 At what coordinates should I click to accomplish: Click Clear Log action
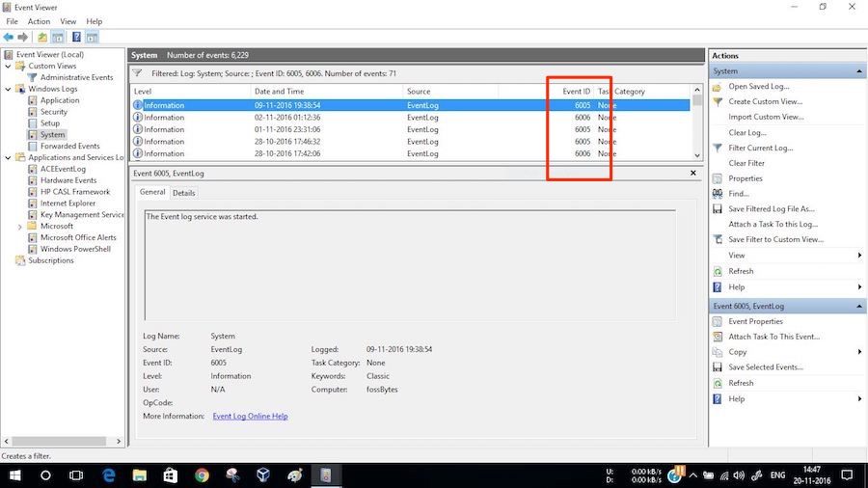click(x=746, y=133)
